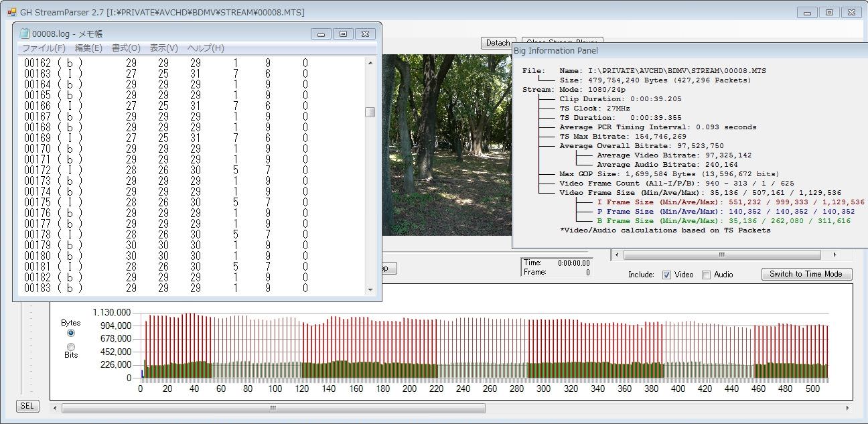The height and width of the screenshot is (424, 868).
Task: Click the chart scrollbar's right arrow
Action: point(847,408)
